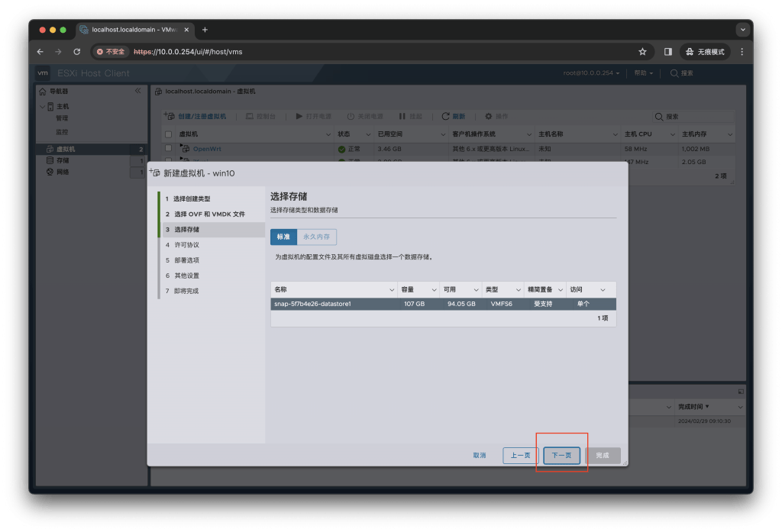Toggle the select-all checkbox in VM table header
782x532 pixels.
tap(168, 134)
